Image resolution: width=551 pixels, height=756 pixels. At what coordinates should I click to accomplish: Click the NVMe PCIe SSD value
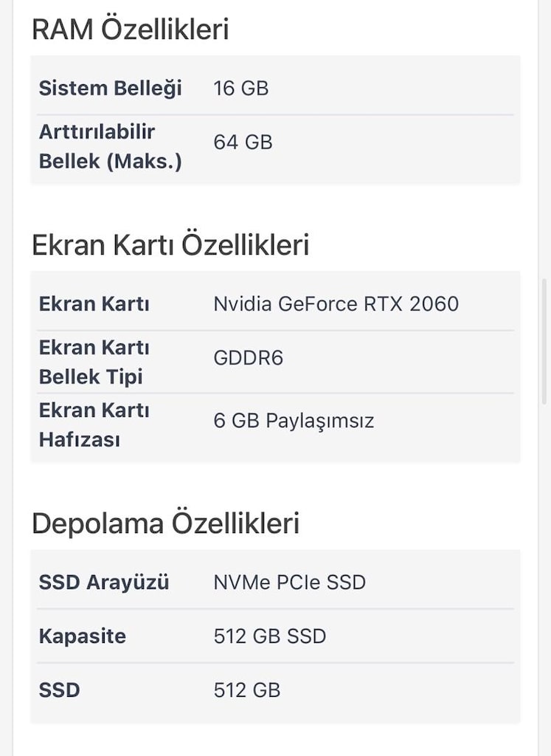(x=289, y=583)
